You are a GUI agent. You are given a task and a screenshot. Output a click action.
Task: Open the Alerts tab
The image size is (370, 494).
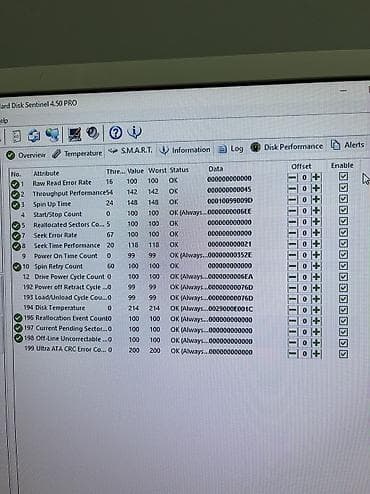click(x=348, y=145)
